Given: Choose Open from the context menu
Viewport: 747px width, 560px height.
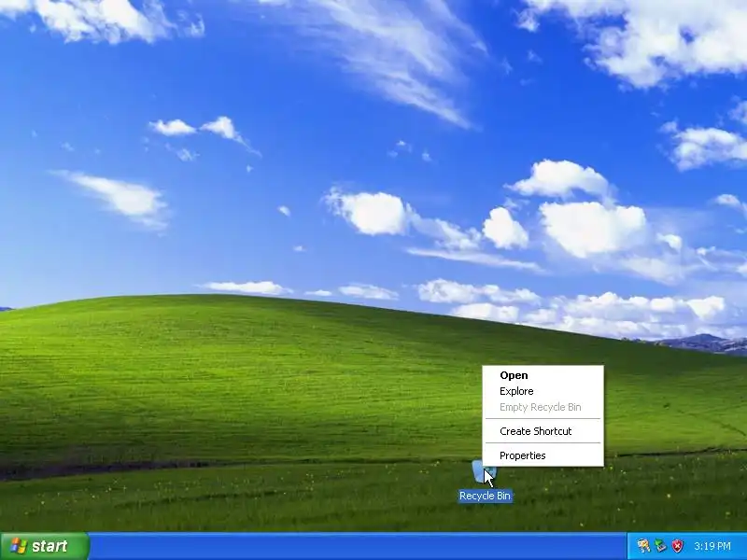Looking at the screenshot, I should pos(543,375).
